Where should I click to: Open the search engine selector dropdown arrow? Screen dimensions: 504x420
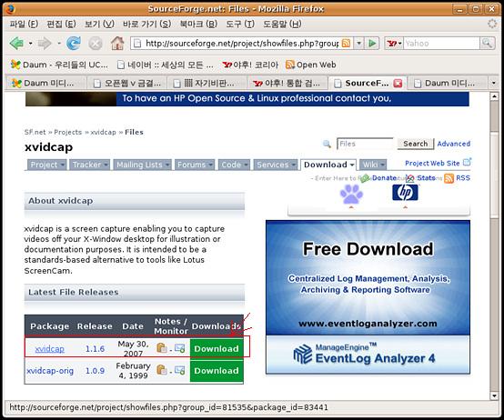399,43
